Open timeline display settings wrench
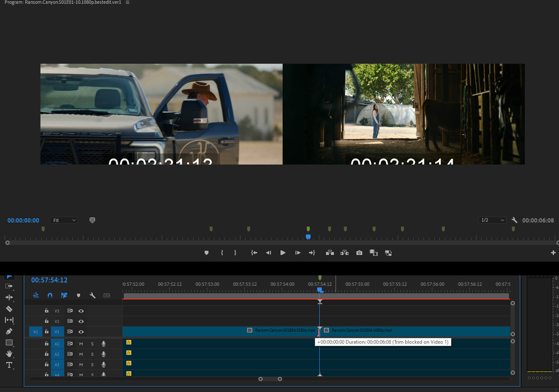The width and height of the screenshot is (559, 392). point(93,295)
